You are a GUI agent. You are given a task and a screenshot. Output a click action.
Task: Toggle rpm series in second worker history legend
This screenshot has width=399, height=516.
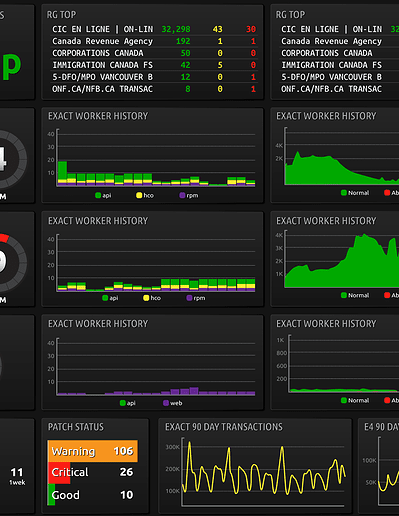(196, 298)
